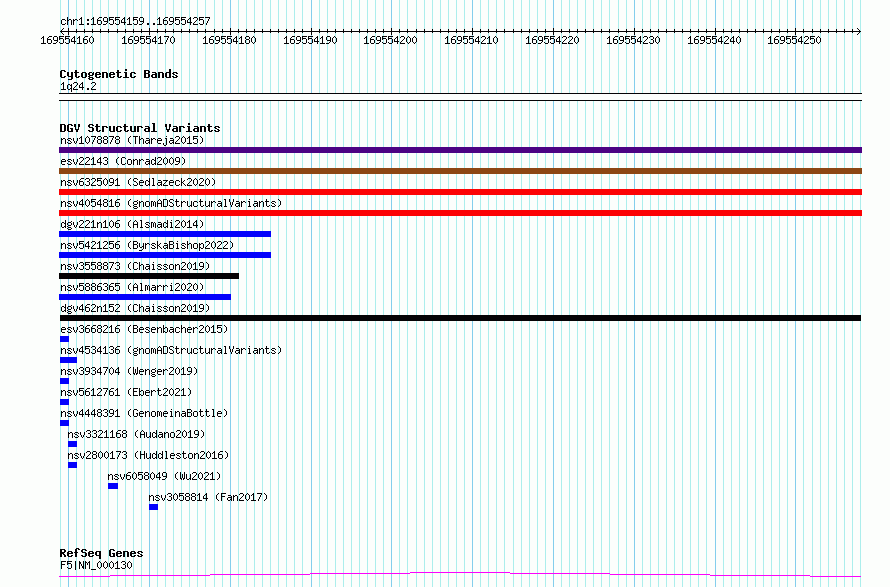890x587 pixels.
Task: Open dgv462n152 (Chaisson2019) label
Action: 135,308
